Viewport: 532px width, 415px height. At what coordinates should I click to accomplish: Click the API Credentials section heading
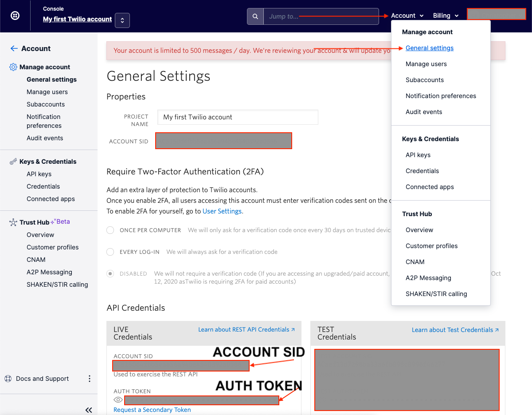(x=136, y=308)
